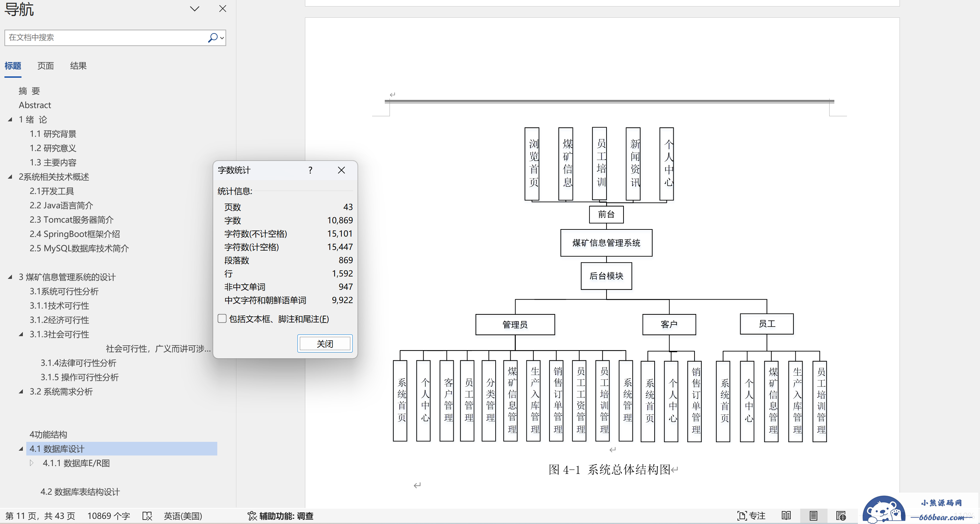Screen dimensions: 980x524
Task: Go to 1.3 主要内容 heading
Action: pyautogui.click(x=53, y=162)
